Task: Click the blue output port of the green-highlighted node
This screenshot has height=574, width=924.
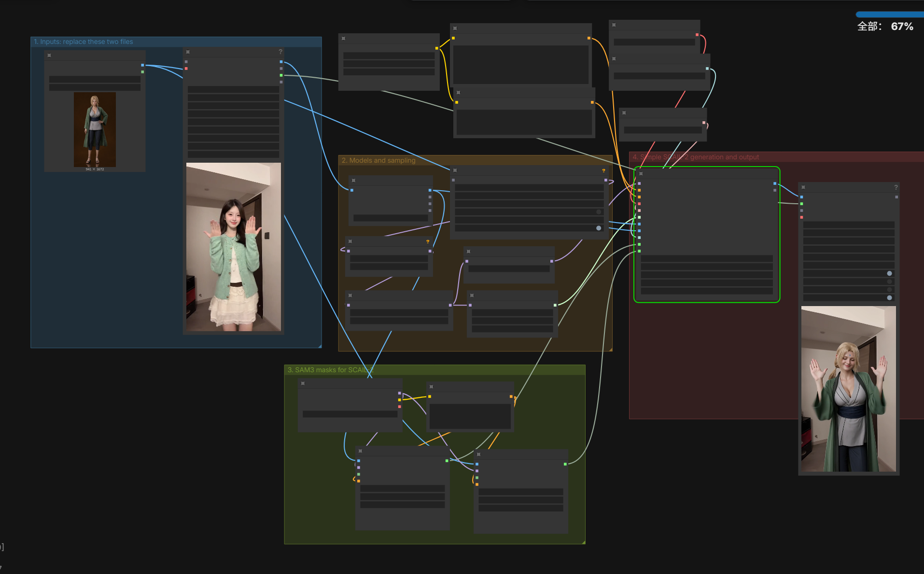Action: [x=775, y=183]
